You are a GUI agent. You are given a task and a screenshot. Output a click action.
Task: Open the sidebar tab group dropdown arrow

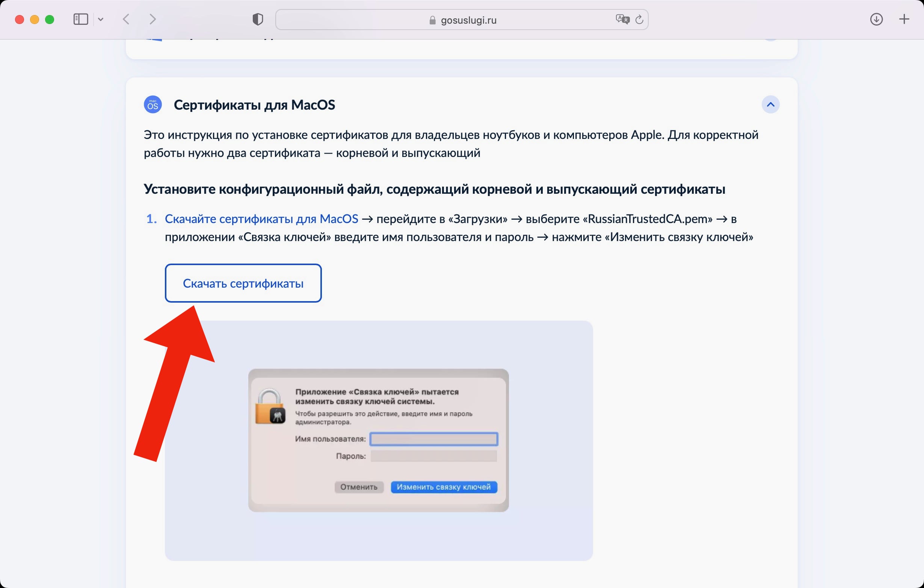[x=101, y=19]
